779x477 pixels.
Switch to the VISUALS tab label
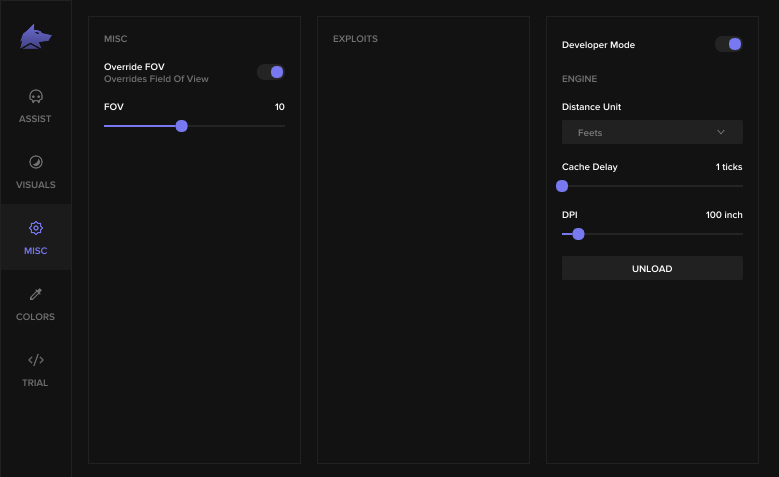(36, 185)
